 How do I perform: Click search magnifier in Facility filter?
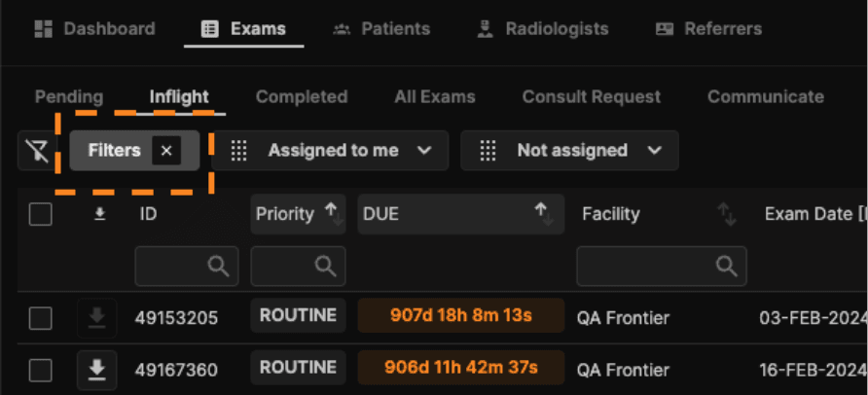pyautogui.click(x=726, y=267)
